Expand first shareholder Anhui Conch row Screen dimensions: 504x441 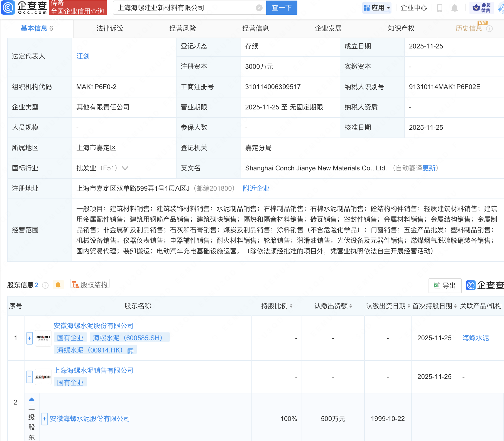tap(30, 338)
